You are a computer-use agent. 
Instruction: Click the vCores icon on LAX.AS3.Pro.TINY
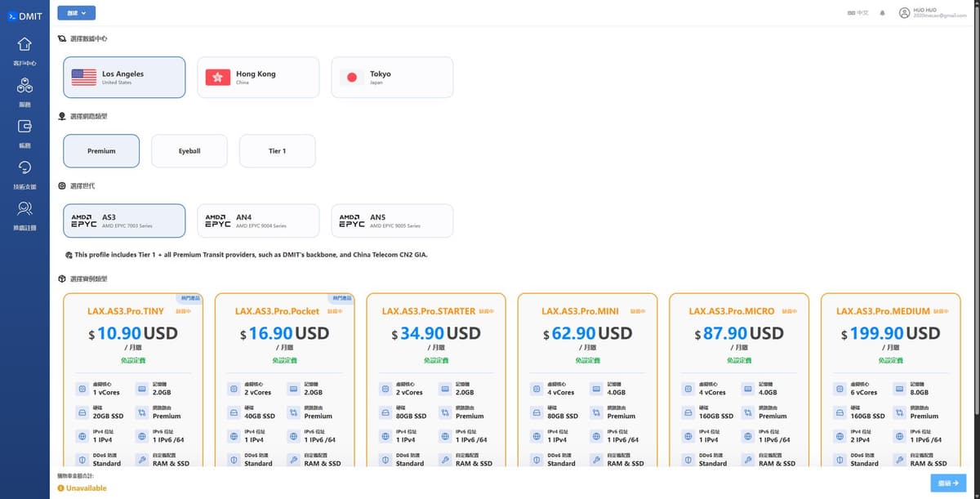[82, 389]
